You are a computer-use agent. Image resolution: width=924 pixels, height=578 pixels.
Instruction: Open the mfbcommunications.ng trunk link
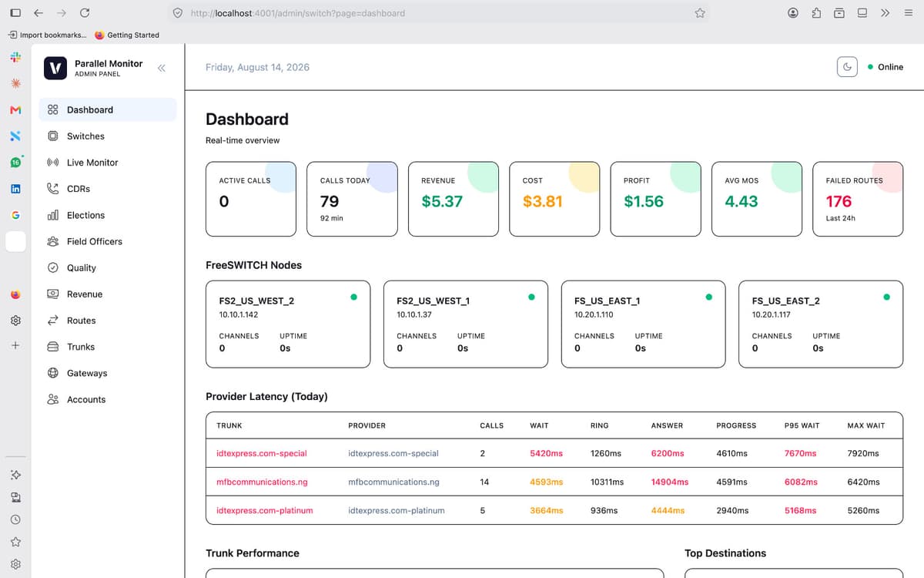click(262, 482)
